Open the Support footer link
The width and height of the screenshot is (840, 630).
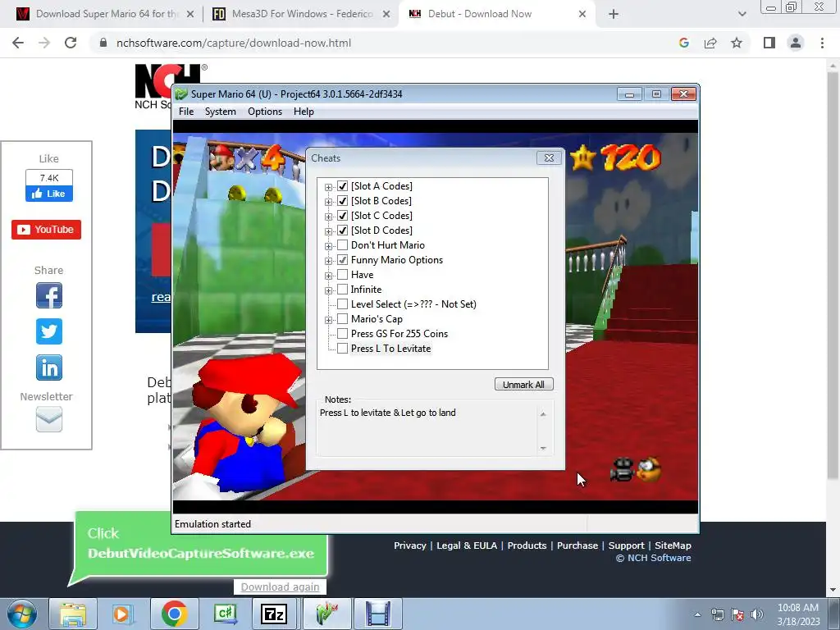click(x=626, y=546)
